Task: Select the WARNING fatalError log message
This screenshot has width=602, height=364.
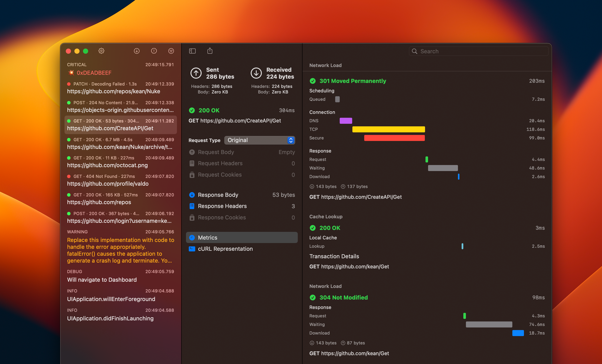Action: (121, 247)
